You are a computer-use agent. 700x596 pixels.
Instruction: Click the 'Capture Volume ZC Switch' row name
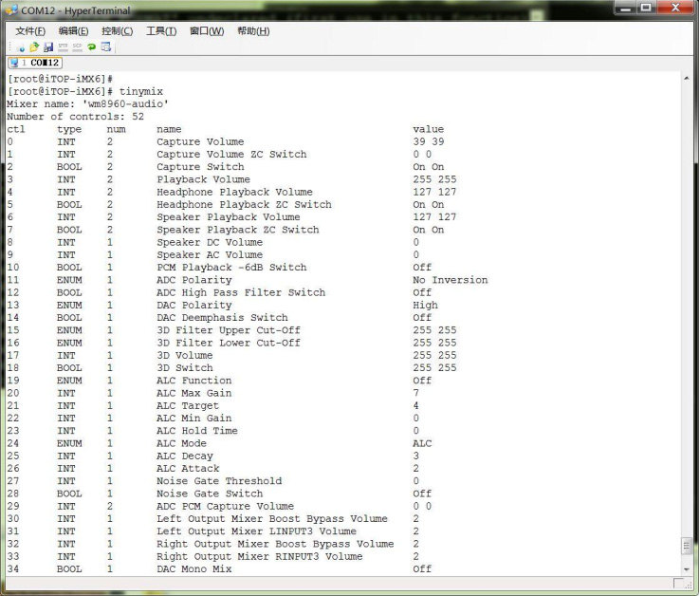[231, 154]
